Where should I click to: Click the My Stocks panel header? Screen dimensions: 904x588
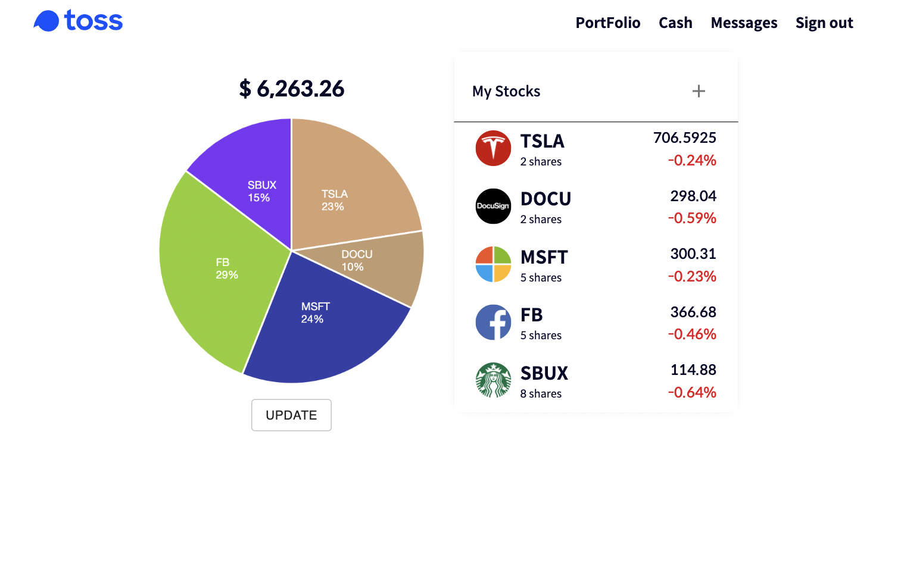(x=506, y=90)
